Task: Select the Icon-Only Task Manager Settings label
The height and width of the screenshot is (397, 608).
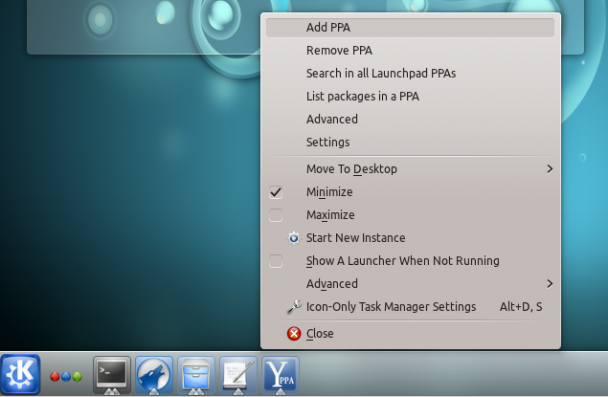Action: (391, 307)
